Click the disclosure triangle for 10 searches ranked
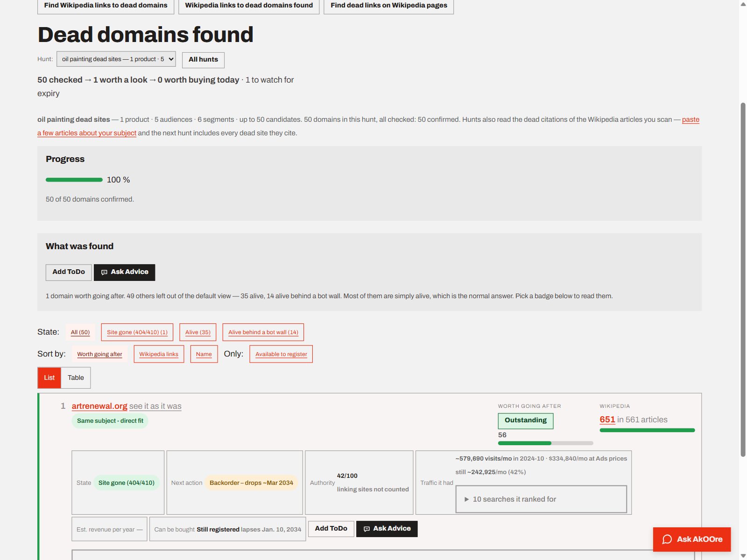 click(x=466, y=499)
